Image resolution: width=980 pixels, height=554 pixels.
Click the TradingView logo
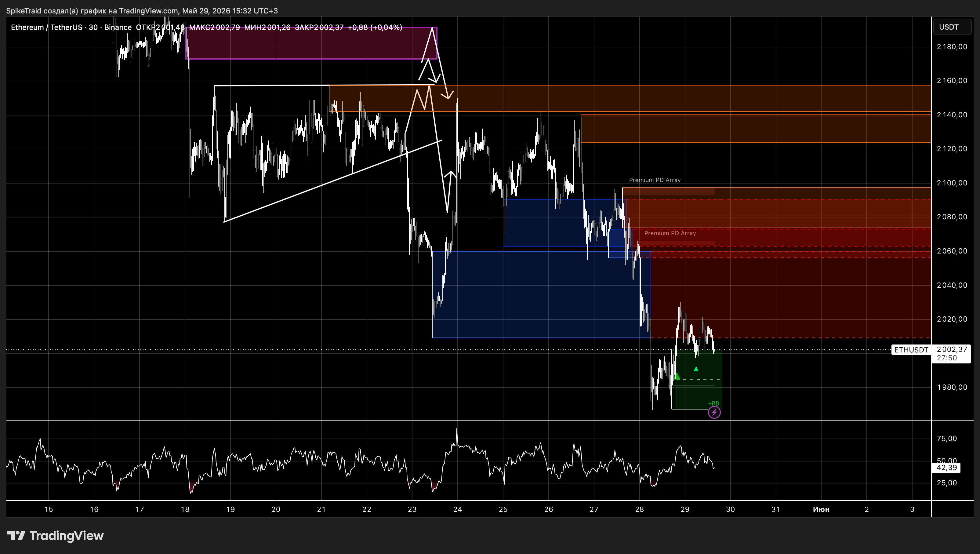(56, 535)
